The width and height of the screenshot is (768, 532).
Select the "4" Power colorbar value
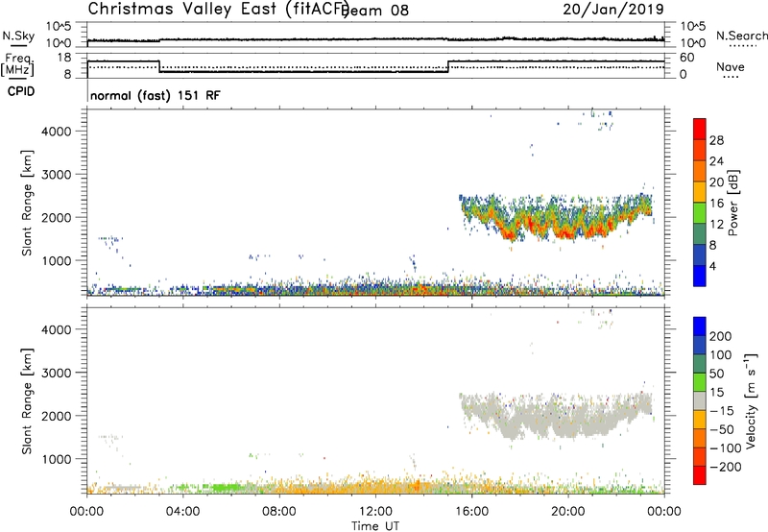pos(712,266)
